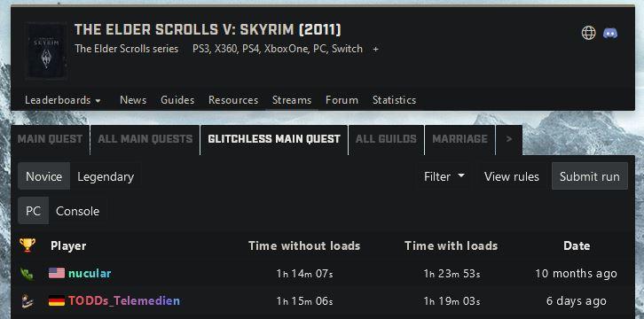Click the US flag beside nucular
The image size is (644, 319).
click(x=57, y=273)
